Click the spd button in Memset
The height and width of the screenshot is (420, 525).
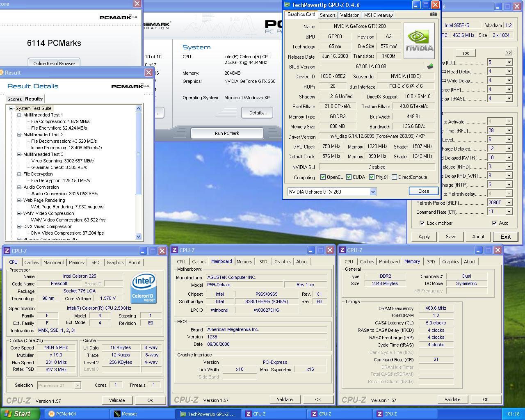pos(466,53)
